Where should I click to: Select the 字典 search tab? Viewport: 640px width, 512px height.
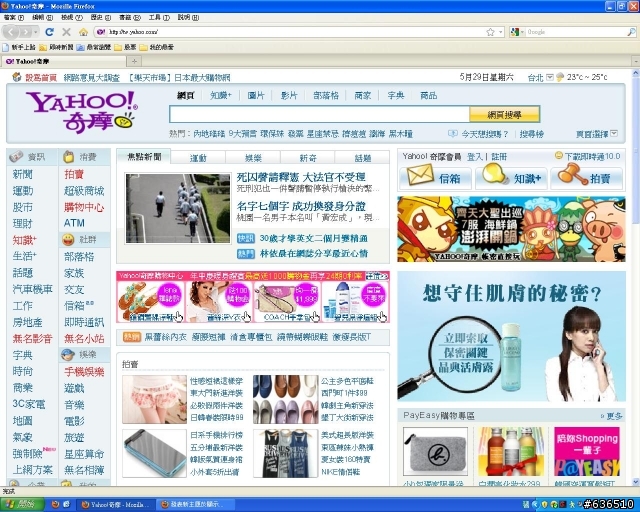(x=396, y=96)
